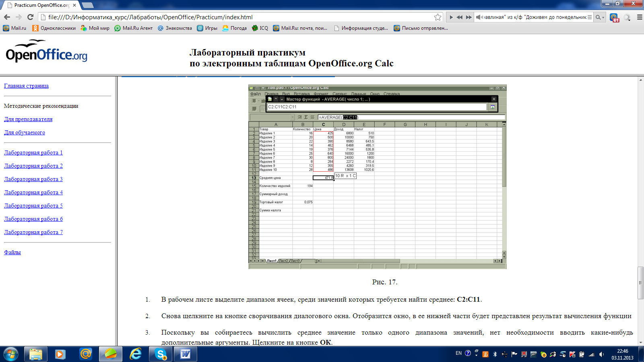Screen dimensions: 644x362
Task: Skip to previous track in music player
Action: tap(460, 17)
